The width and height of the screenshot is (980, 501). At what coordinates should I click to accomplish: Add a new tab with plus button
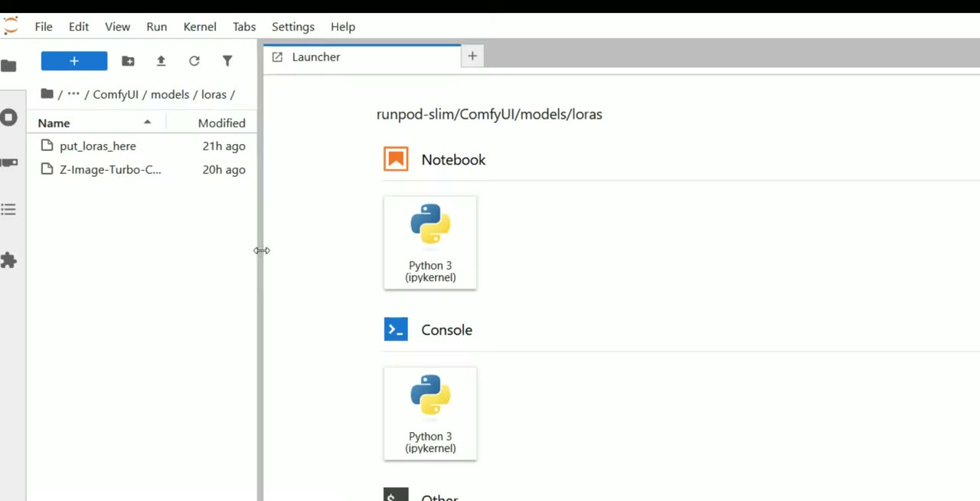(472, 56)
